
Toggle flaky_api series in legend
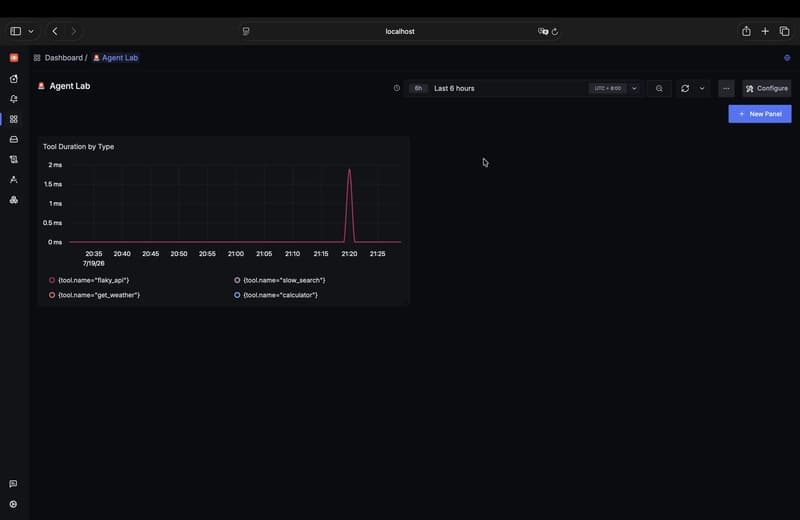[89, 280]
